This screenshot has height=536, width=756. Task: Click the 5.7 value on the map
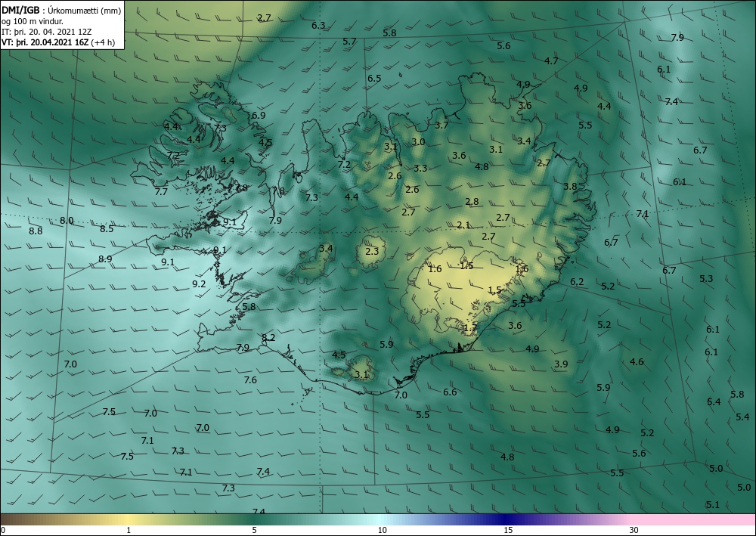(x=349, y=42)
